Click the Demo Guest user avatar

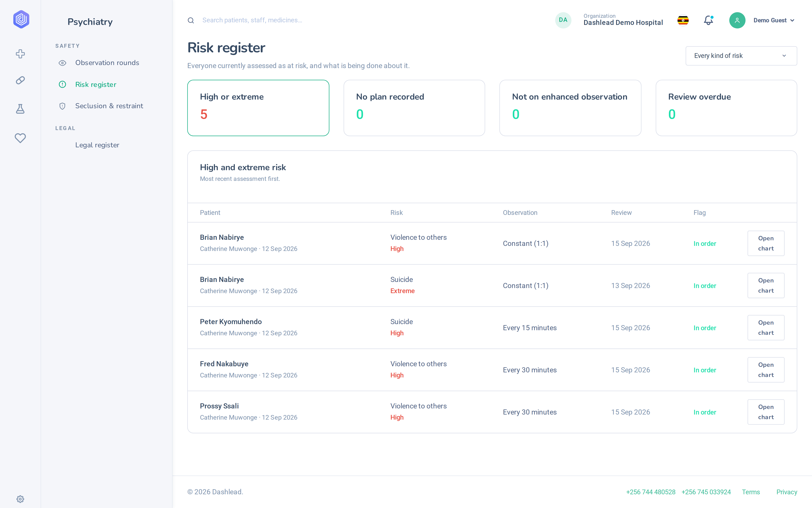pyautogui.click(x=737, y=20)
